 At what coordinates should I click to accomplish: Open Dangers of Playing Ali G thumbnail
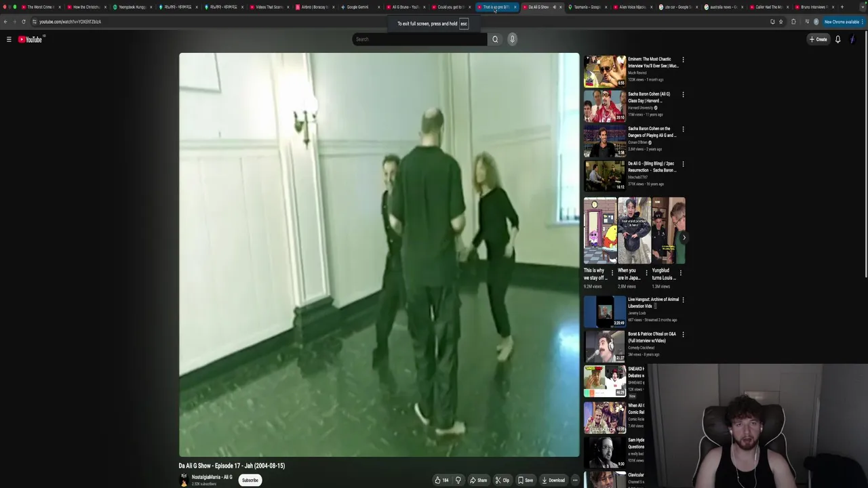point(605,140)
